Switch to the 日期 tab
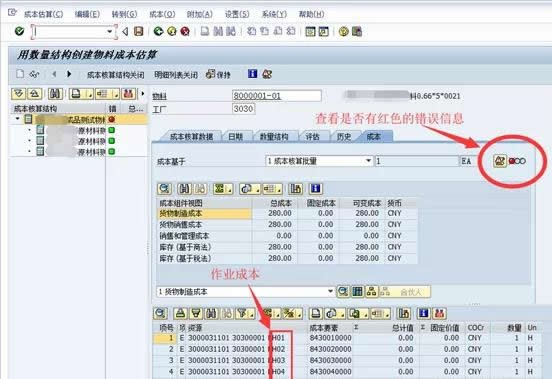 [x=236, y=137]
